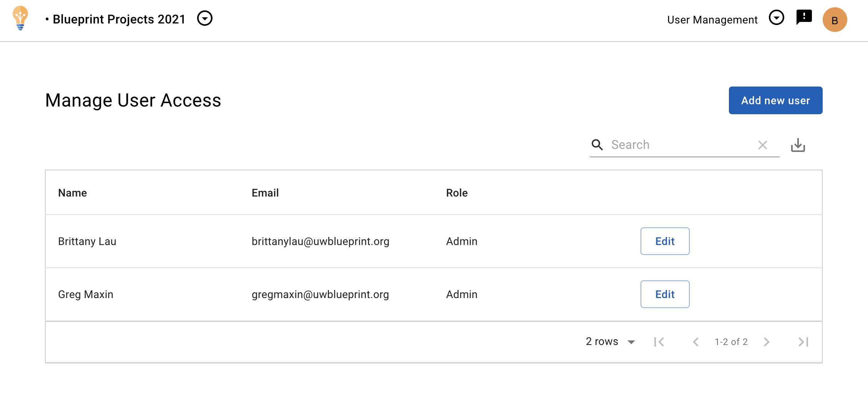Edit Brittany Lau's user access

coord(664,241)
